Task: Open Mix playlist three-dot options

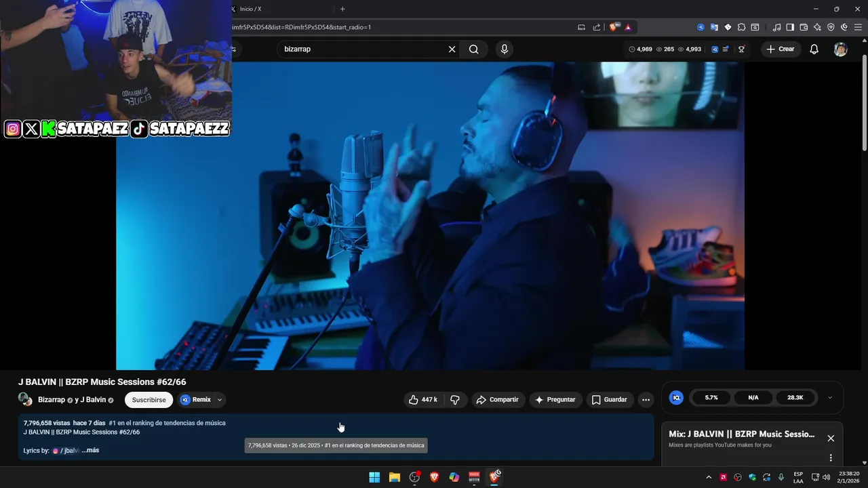Action: pyautogui.click(x=831, y=458)
